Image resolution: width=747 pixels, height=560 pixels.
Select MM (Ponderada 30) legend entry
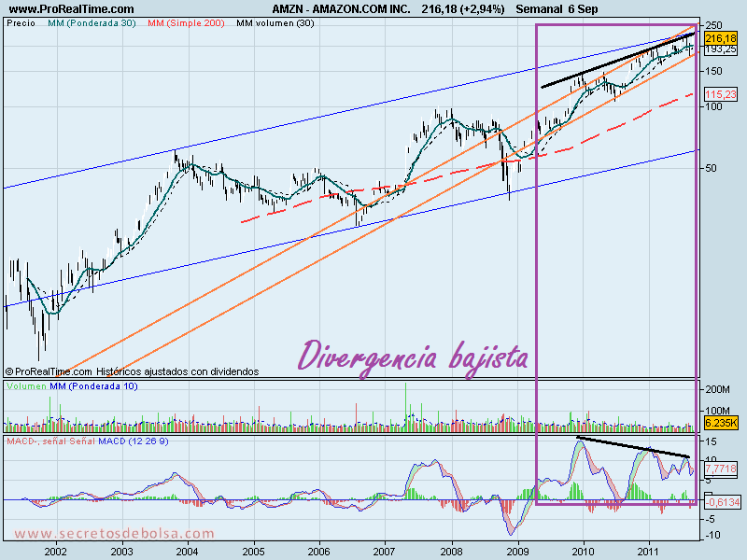coord(92,22)
